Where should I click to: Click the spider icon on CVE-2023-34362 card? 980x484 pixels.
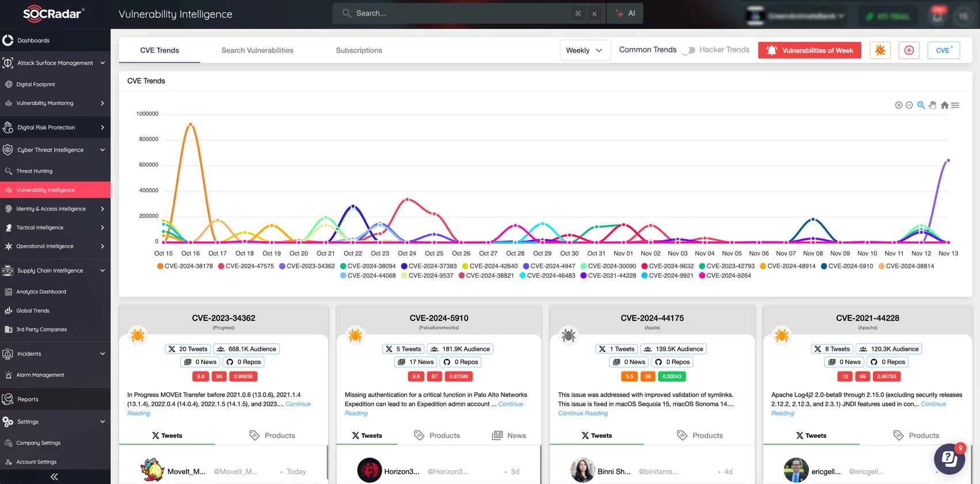tap(138, 335)
